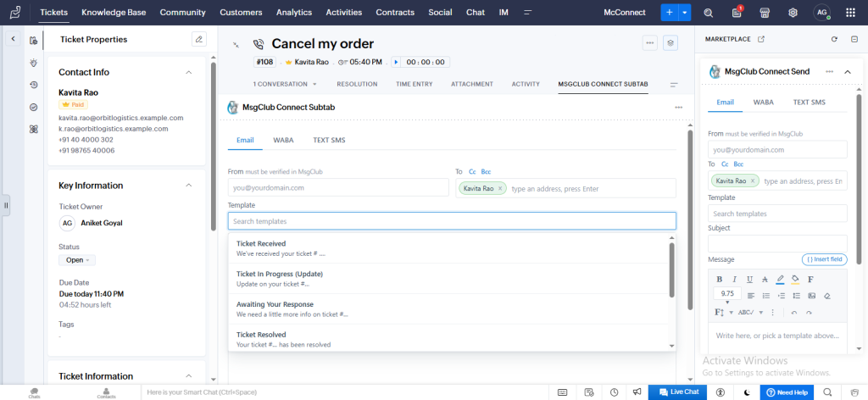Open the font size 9.75 dropdown

tap(727, 296)
